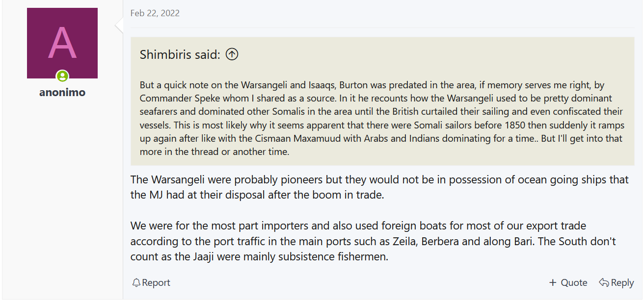The image size is (644, 304).
Task: Open the anonimo username profile link
Action: click(62, 93)
